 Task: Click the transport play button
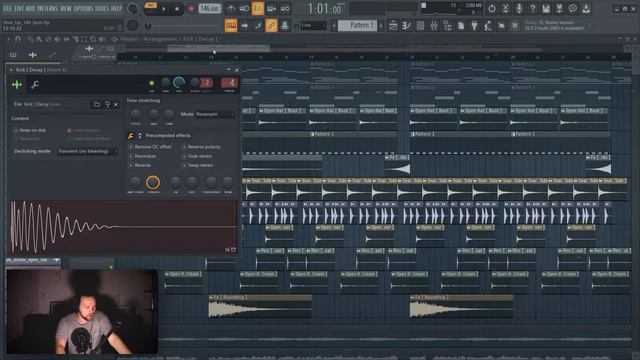click(x=164, y=9)
